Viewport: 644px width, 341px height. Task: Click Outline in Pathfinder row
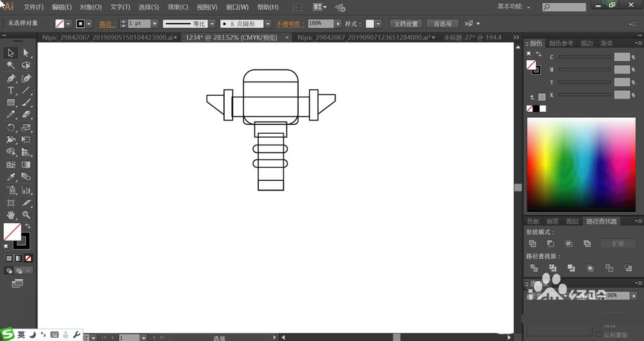[609, 268]
